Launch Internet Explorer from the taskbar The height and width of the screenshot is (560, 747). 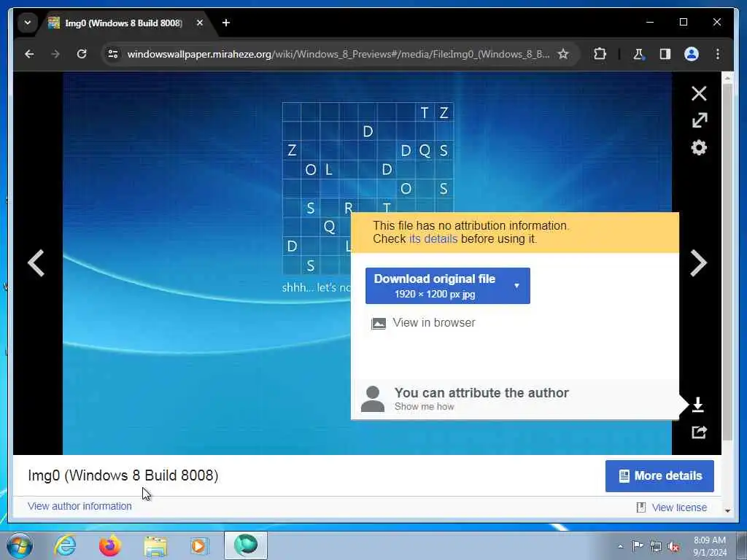click(65, 545)
